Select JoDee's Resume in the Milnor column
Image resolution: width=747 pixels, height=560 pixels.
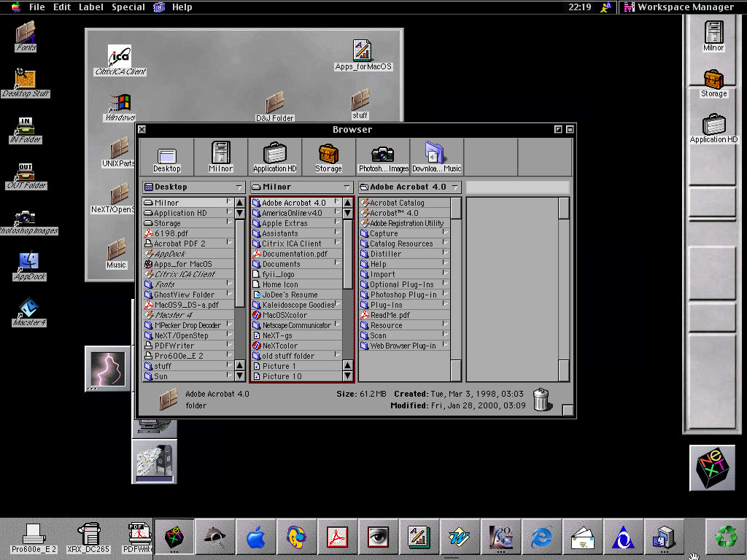[x=296, y=295]
